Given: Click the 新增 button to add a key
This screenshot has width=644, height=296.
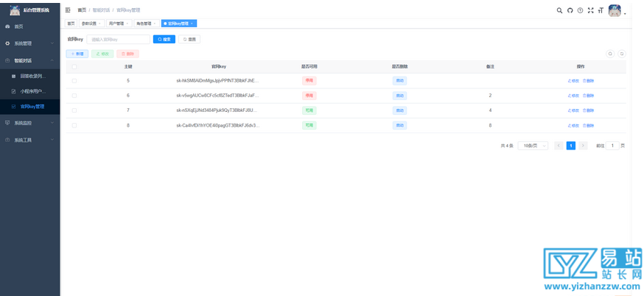Looking at the screenshot, I should 77,54.
